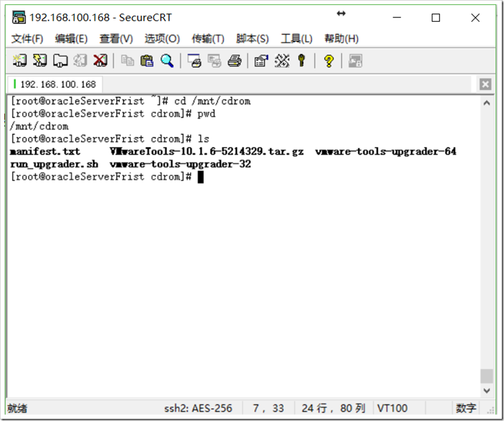Click vmware-tools-upgrader-64 text
Image resolution: width=504 pixels, height=421 pixels.
click(385, 152)
